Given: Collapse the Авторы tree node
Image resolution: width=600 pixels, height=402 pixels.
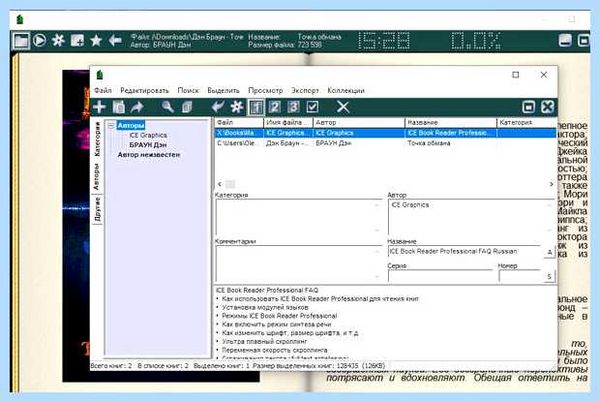Looking at the screenshot, I should pyautogui.click(x=111, y=125).
